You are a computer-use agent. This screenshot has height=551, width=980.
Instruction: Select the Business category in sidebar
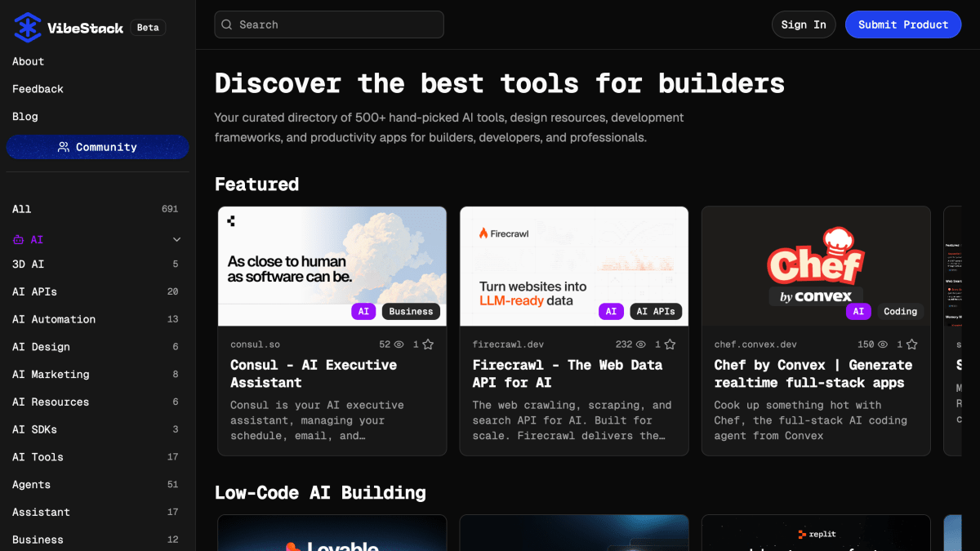click(x=95, y=540)
